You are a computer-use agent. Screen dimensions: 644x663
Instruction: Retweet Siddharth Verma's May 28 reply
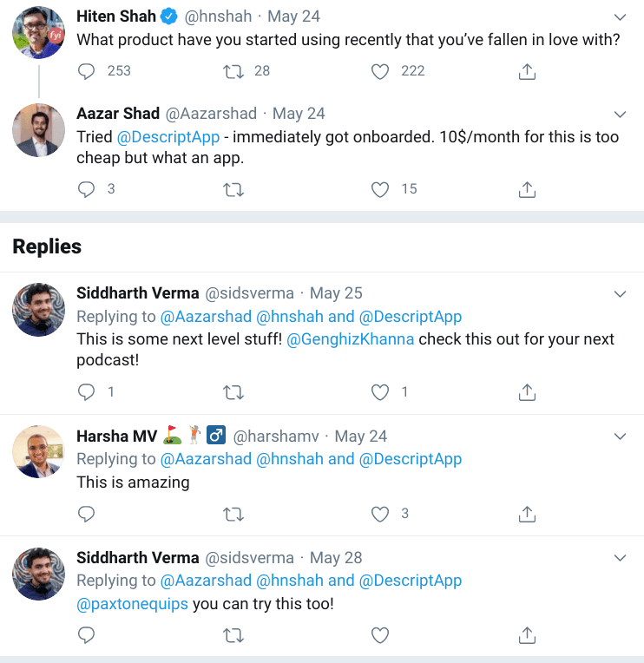point(233,636)
